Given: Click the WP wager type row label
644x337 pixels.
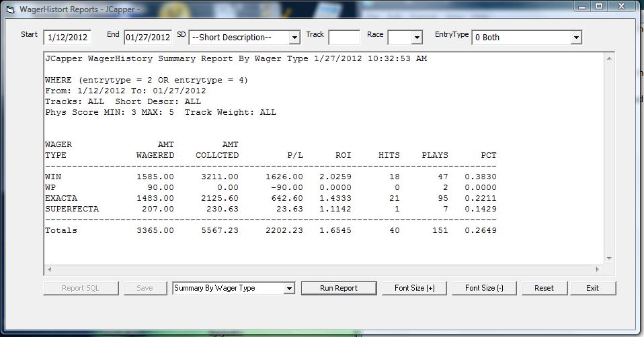Looking at the screenshot, I should point(50,187).
